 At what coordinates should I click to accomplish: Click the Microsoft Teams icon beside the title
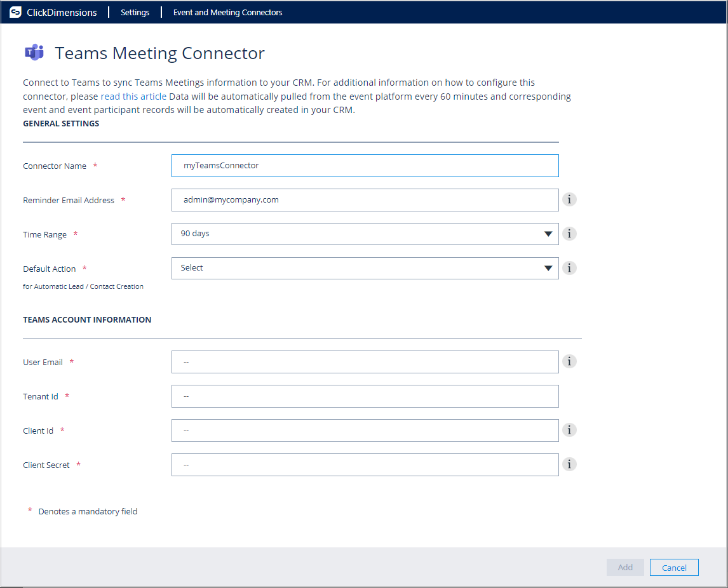(x=34, y=53)
